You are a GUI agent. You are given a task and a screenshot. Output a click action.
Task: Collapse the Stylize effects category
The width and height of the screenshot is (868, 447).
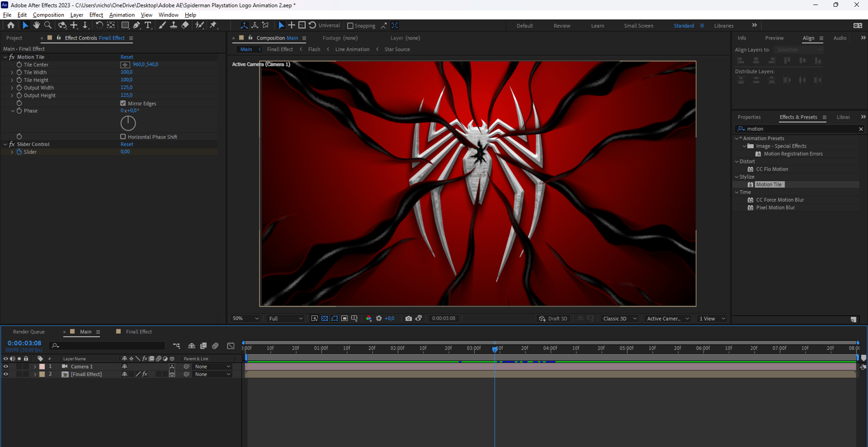(737, 177)
